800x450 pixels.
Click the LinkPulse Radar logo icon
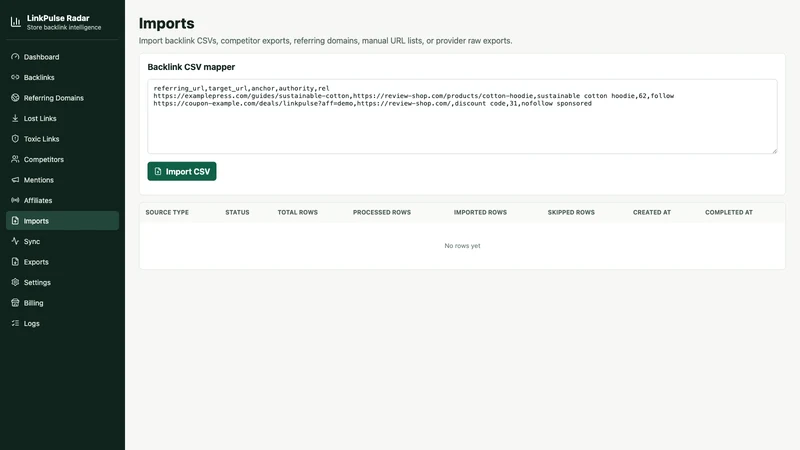(16, 22)
